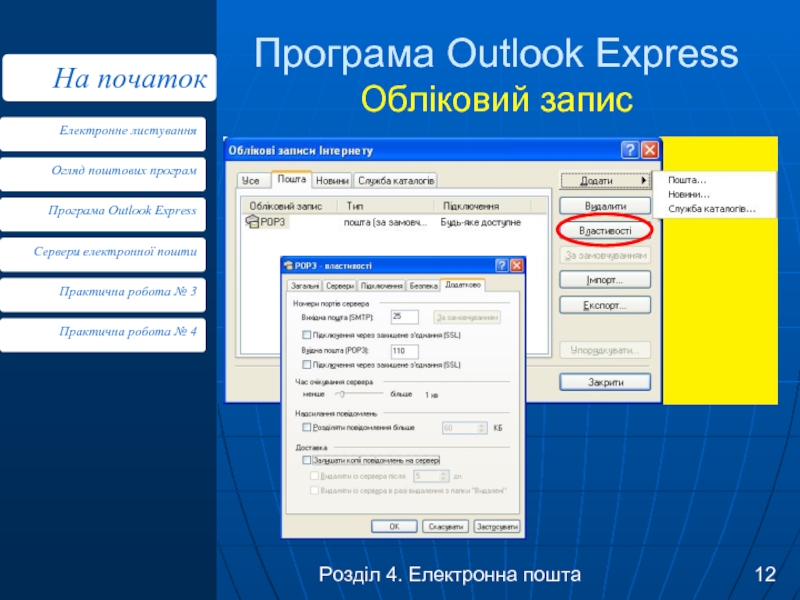
Task: Click the Обліковий запис column header
Action: tap(289, 206)
